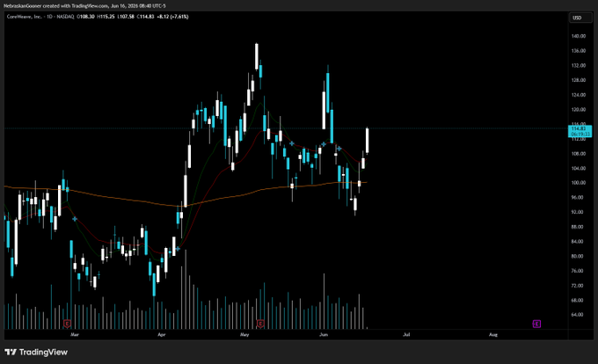Click the purple upcoming earnings E marker
Viewport: 598px width, 364px height.
tap(536, 324)
